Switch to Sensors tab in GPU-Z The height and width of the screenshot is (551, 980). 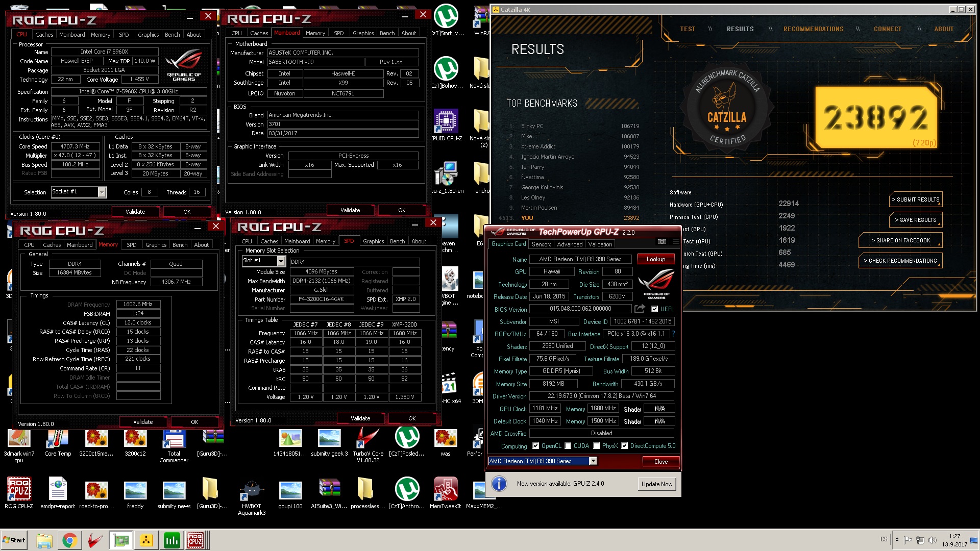click(542, 244)
